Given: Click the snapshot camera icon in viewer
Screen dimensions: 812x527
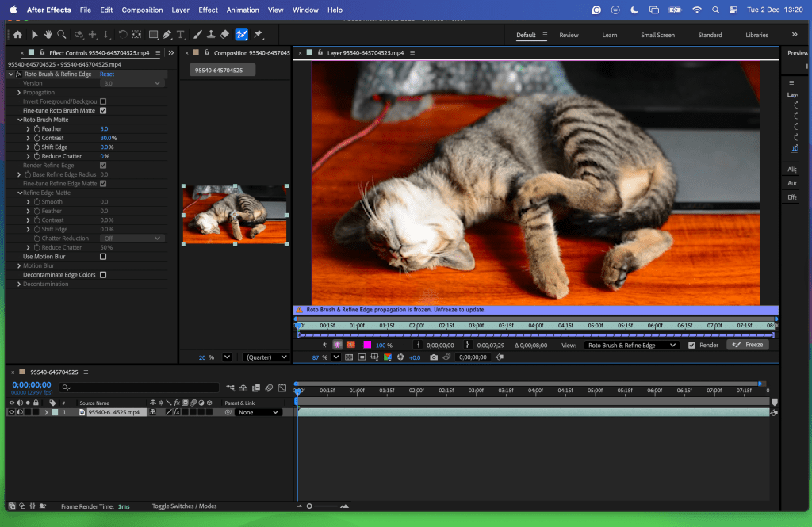Looking at the screenshot, I should pos(434,357).
